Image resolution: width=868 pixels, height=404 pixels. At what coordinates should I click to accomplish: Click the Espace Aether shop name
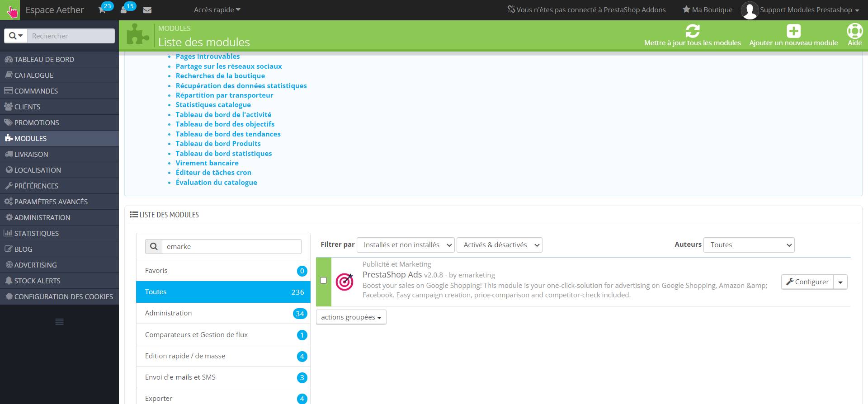(55, 10)
